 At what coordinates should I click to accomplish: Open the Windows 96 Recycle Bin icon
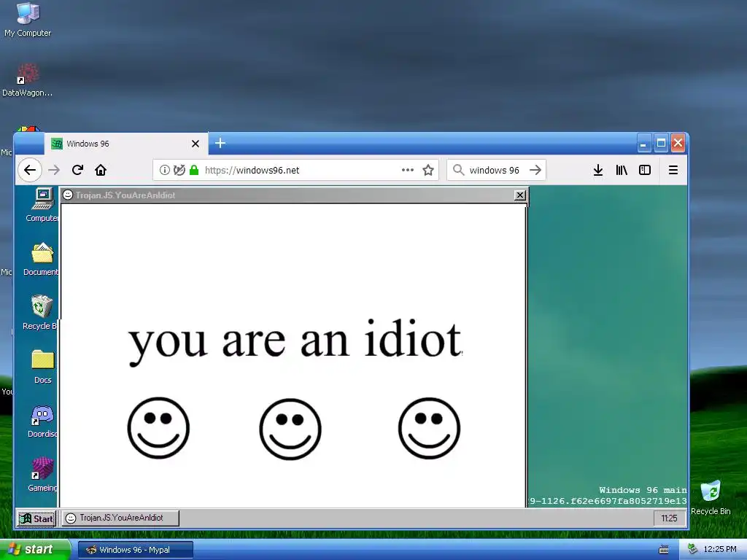coord(40,313)
